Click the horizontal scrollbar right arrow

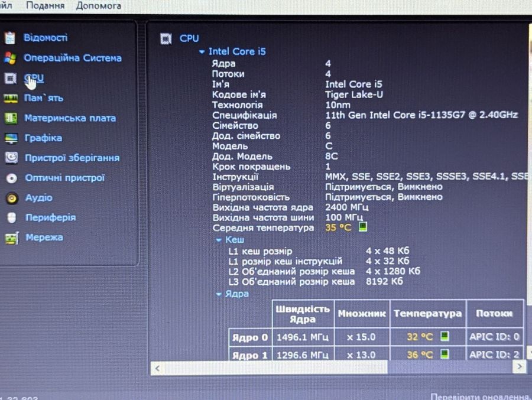point(520,367)
